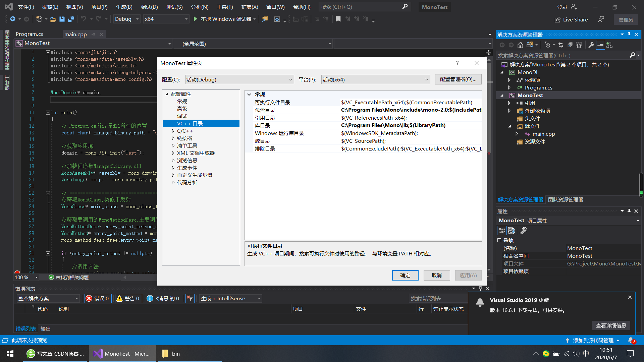Click the Live Share button
The image size is (644, 362).
(x=571, y=19)
